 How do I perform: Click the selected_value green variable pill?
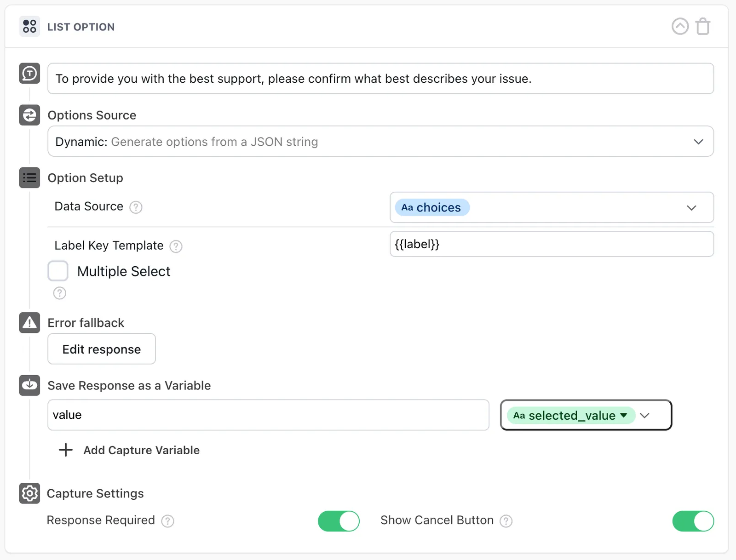pyautogui.click(x=571, y=415)
